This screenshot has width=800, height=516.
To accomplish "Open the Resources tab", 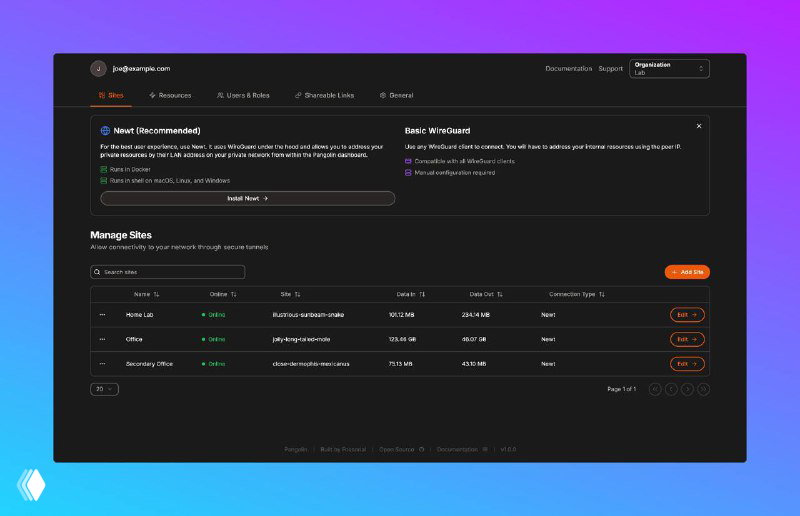I will coord(170,95).
